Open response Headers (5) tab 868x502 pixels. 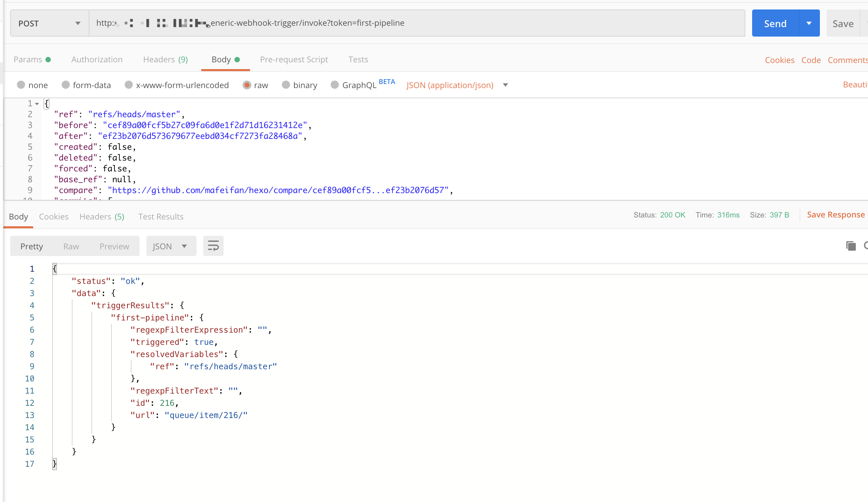(102, 216)
